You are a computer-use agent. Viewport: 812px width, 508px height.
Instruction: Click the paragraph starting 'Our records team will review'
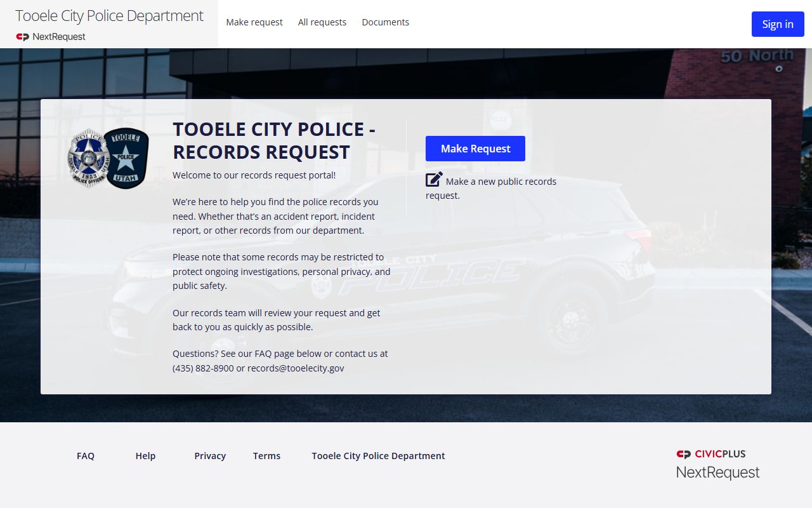tap(277, 320)
